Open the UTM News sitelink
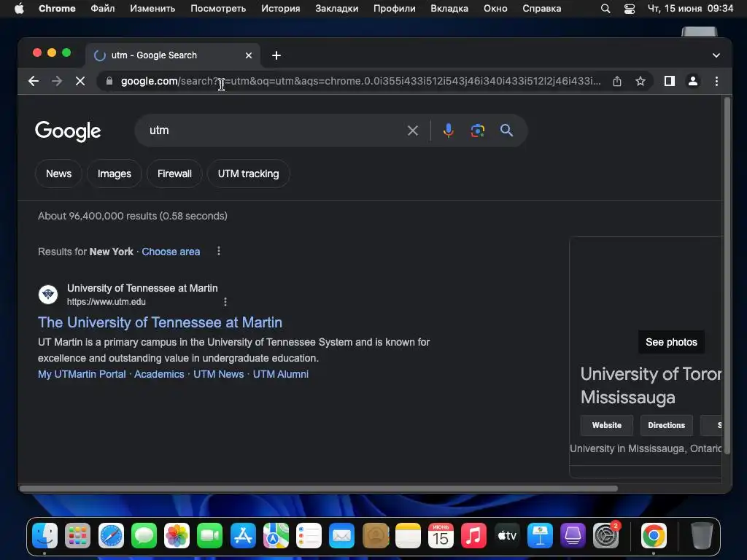Screen dimensions: 747x560 click(x=219, y=374)
